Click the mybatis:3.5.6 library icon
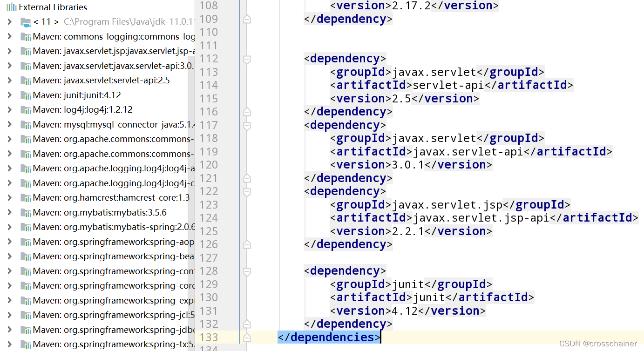Viewport: 644px width, 351px height. click(x=26, y=213)
